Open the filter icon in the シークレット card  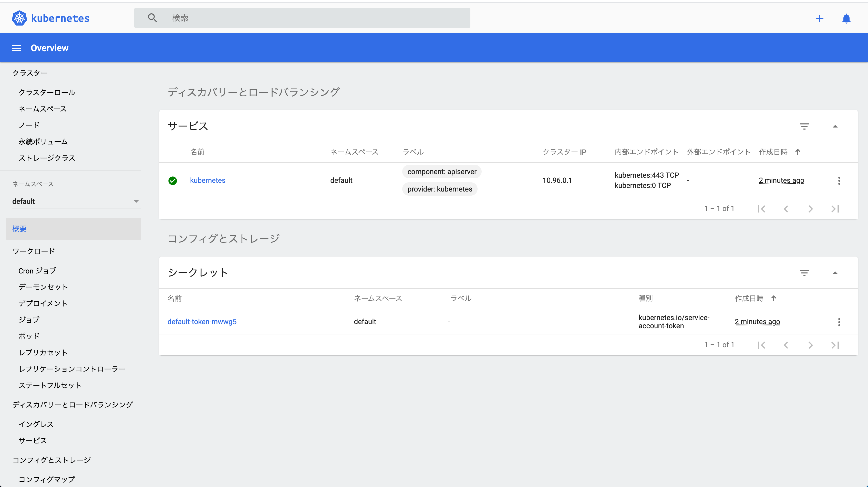pyautogui.click(x=804, y=273)
